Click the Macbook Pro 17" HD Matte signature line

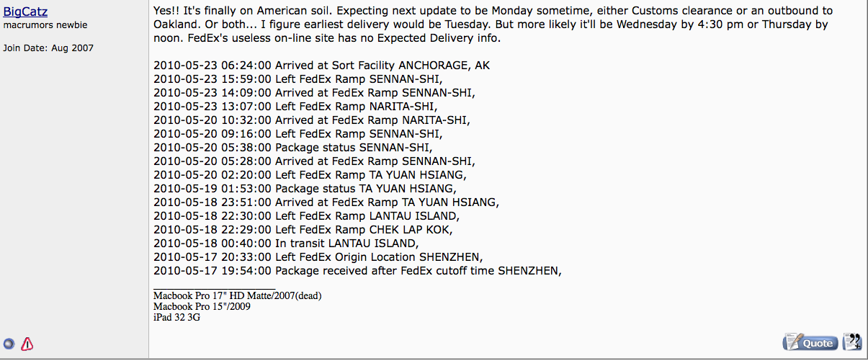[x=237, y=295]
